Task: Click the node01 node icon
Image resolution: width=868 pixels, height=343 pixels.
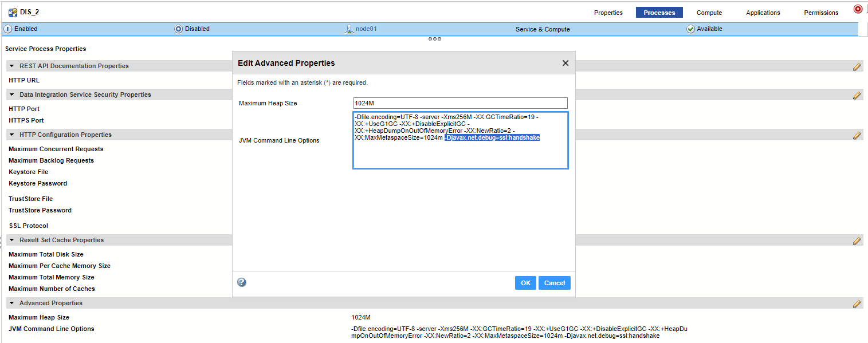Action: [349, 29]
